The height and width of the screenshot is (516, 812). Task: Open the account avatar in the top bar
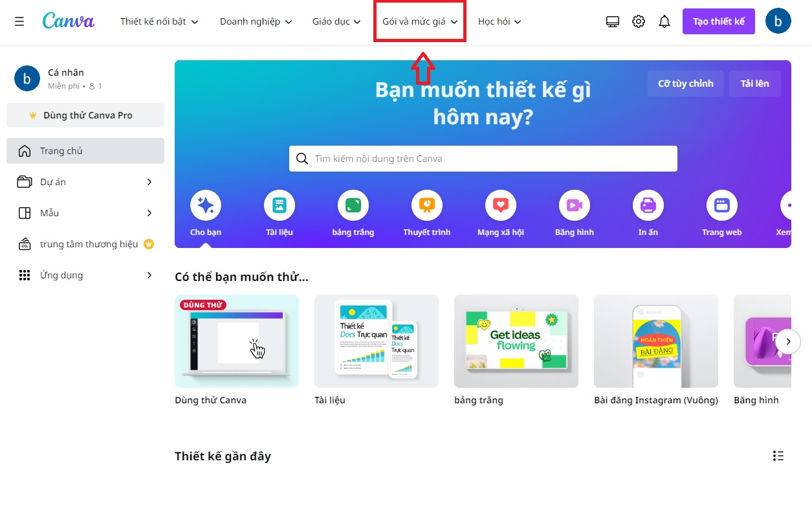coord(778,21)
